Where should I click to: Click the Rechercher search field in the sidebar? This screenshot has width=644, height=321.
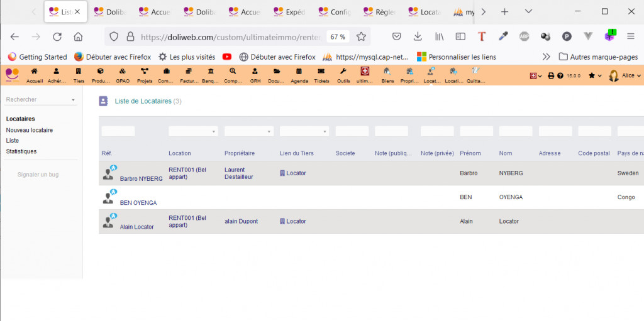click(36, 99)
